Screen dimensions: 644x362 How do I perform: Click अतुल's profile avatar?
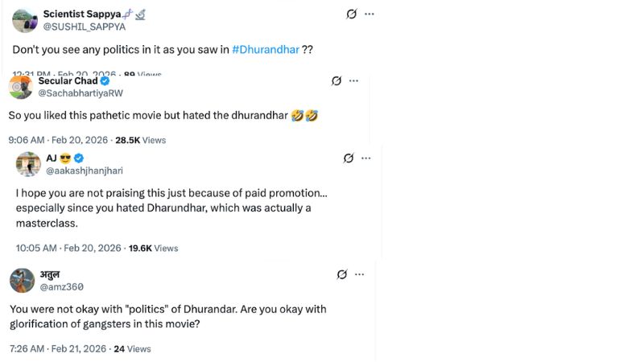(x=22, y=280)
